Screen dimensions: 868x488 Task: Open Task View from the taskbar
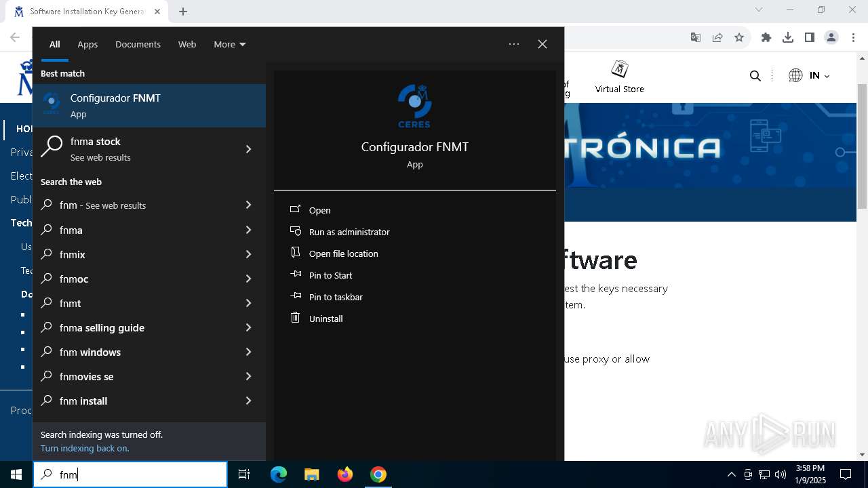coord(244,474)
